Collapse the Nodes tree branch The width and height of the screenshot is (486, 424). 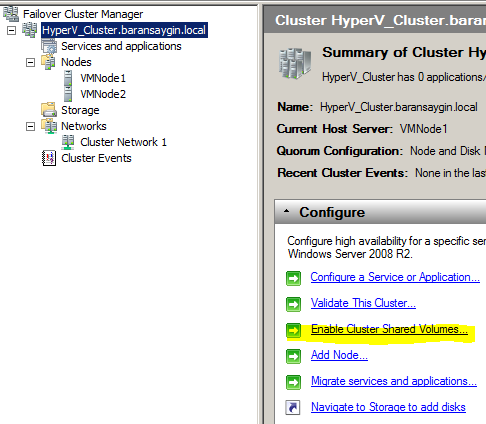click(30, 62)
